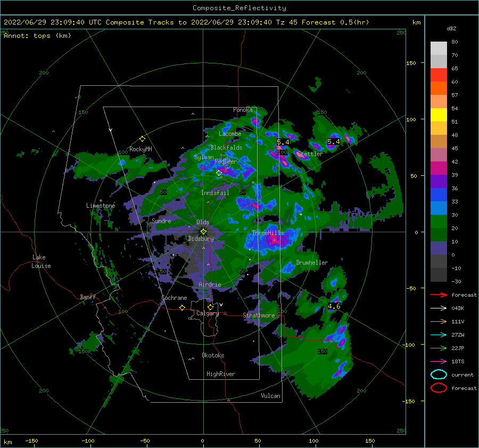Click the Limestone label
This screenshot has height=448, width=479.
[101, 206]
